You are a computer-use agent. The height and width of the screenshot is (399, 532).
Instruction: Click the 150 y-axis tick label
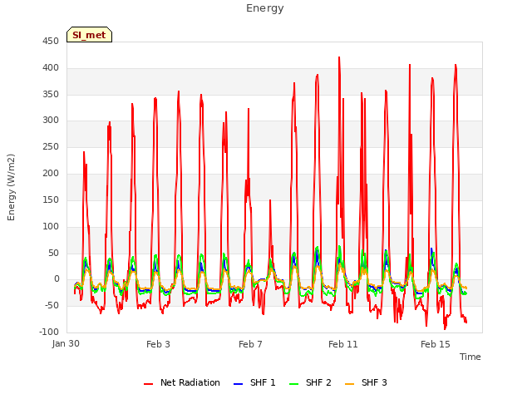coord(51,199)
